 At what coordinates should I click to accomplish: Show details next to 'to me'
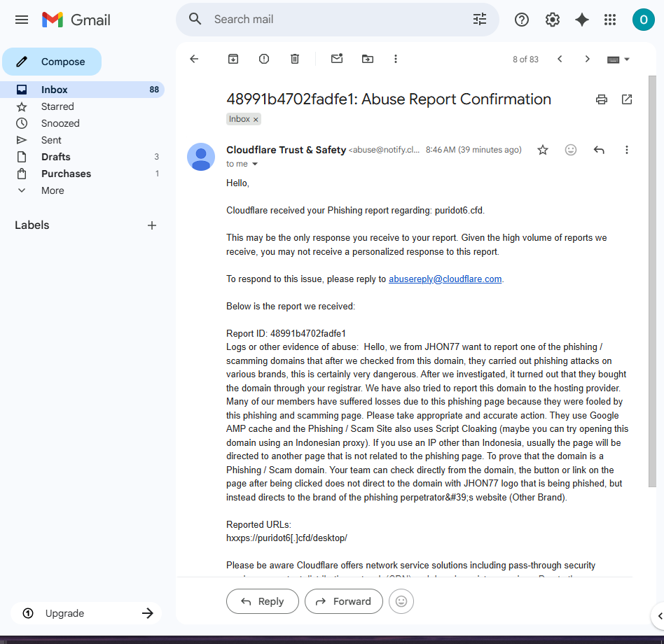tap(254, 164)
